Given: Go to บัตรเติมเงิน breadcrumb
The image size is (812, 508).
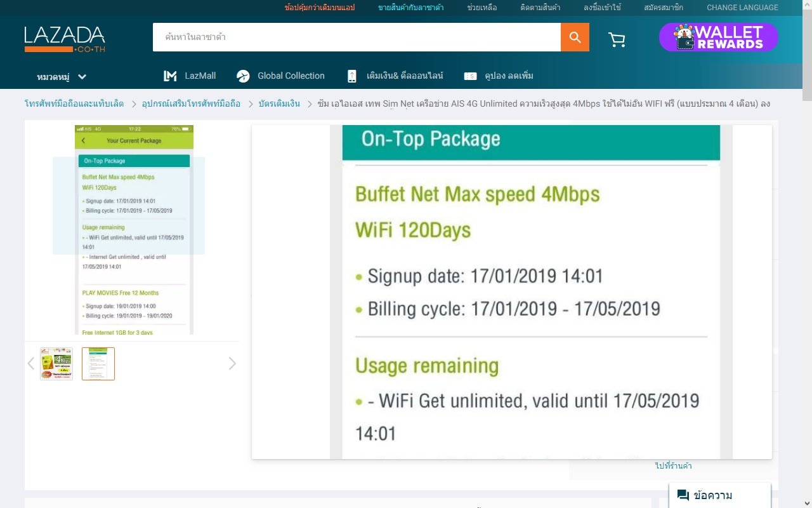Looking at the screenshot, I should pyautogui.click(x=279, y=104).
